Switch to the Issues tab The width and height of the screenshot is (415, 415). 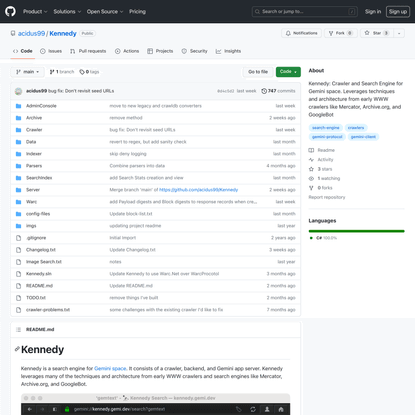51,51
